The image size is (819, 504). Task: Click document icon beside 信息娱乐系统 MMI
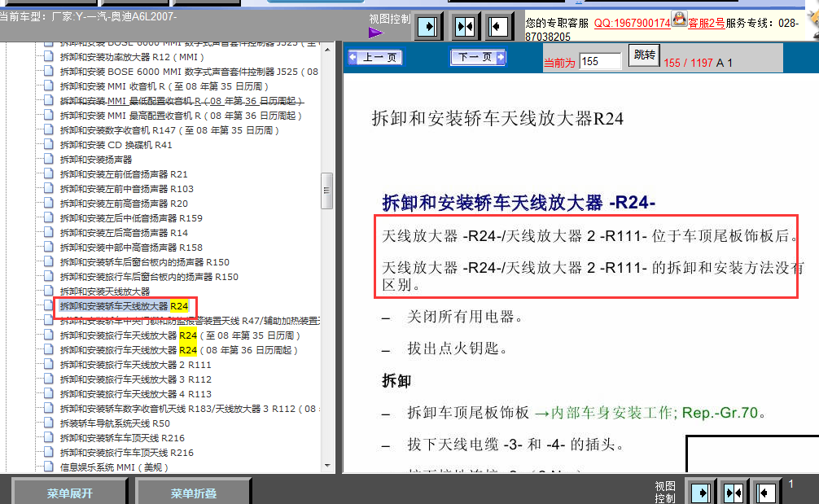[49, 466]
